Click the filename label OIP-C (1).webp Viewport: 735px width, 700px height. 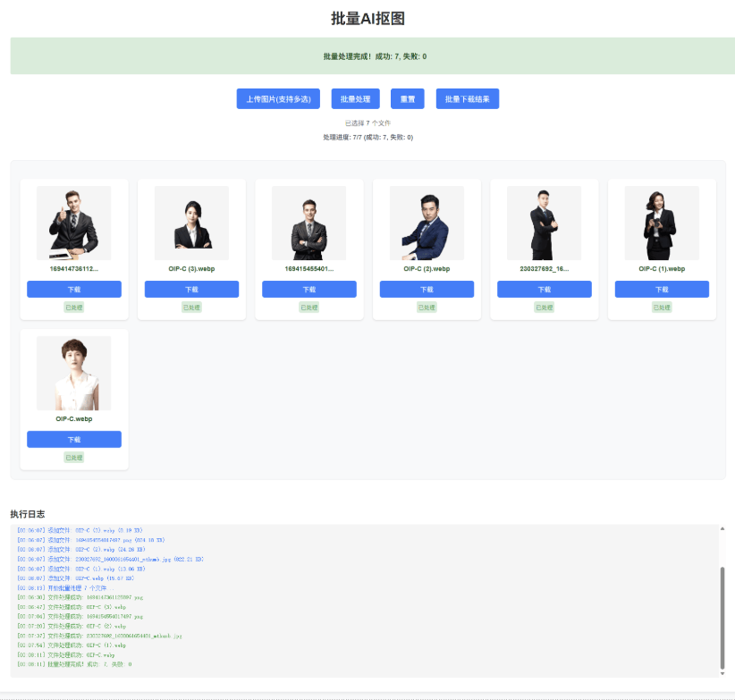pyautogui.click(x=662, y=268)
